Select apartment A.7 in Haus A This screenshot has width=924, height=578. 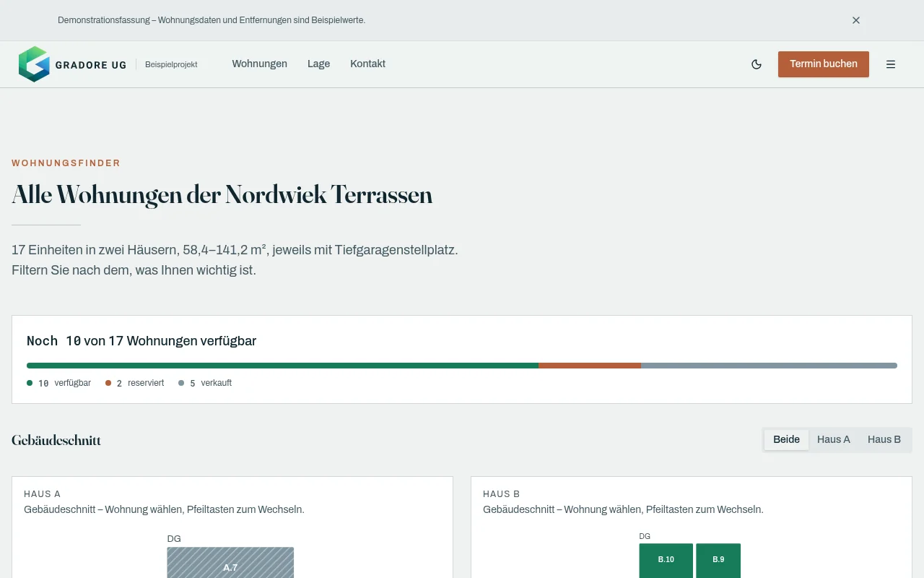(230, 563)
